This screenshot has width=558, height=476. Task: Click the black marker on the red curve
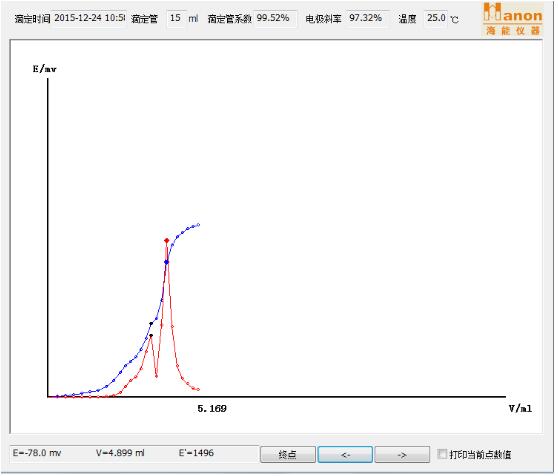pos(151,335)
